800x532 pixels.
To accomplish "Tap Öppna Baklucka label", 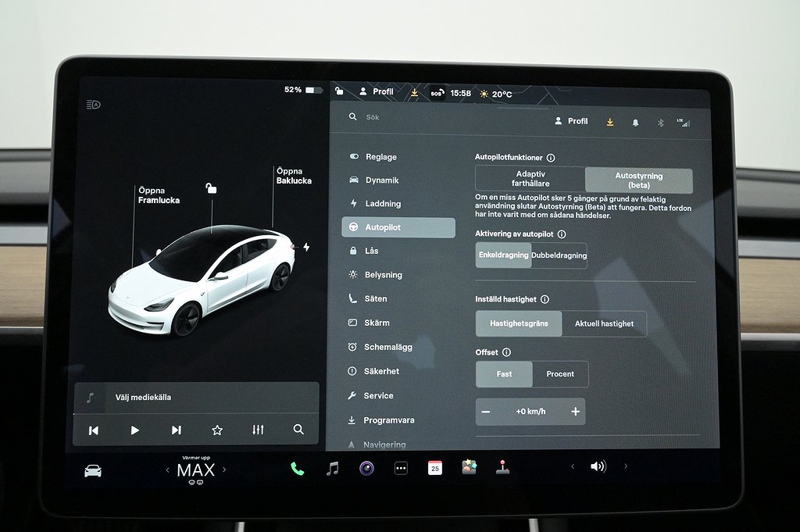I will pyautogui.click(x=293, y=176).
